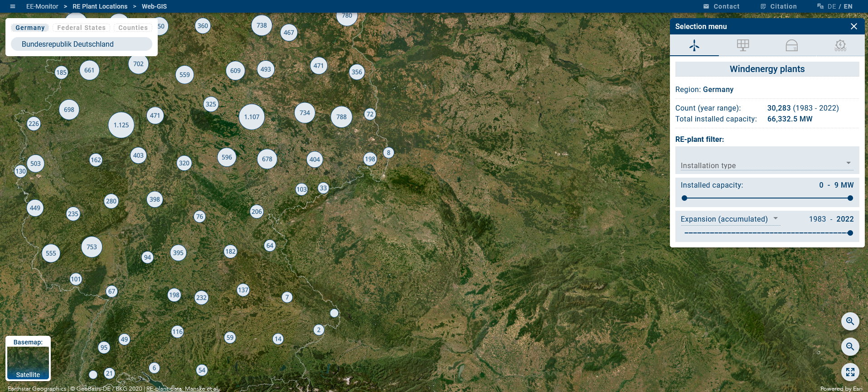Switch to the hydropower plants icon
This screenshot has width=868, height=392.
[x=840, y=45]
